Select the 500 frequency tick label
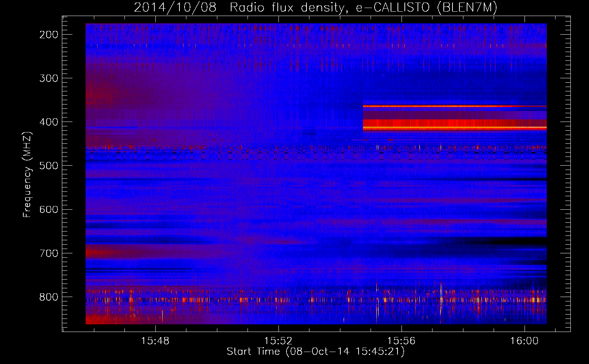This screenshot has width=589, height=364. coord(49,166)
